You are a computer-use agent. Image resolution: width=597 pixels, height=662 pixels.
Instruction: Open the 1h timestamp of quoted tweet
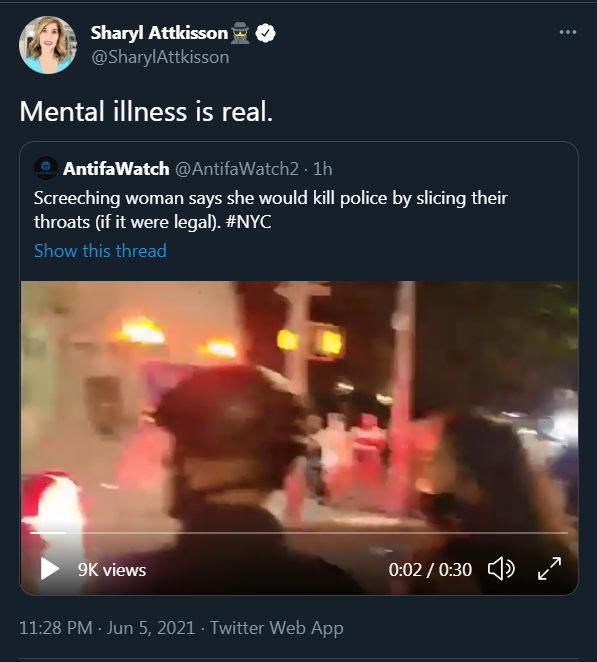pos(323,169)
